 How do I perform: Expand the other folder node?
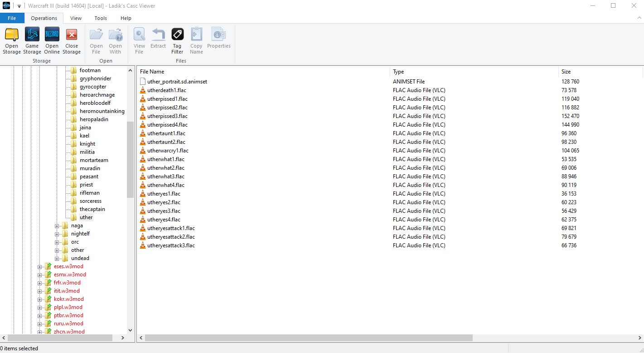click(57, 250)
